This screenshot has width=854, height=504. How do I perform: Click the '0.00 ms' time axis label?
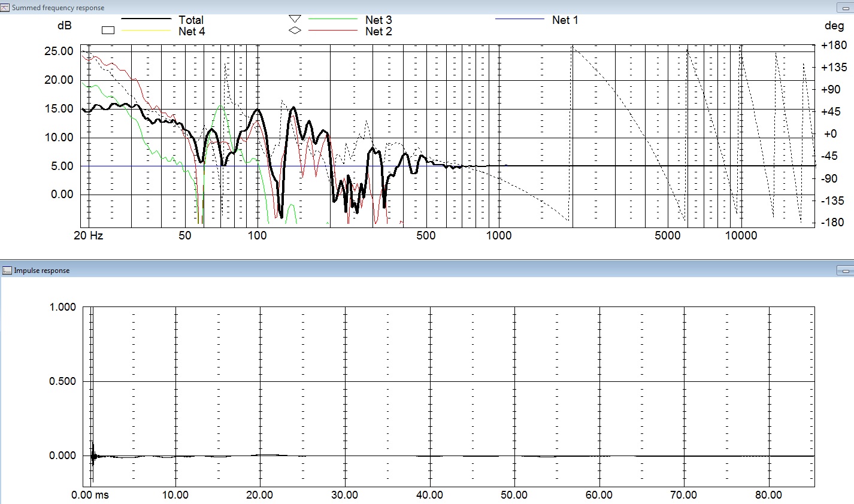90,495
